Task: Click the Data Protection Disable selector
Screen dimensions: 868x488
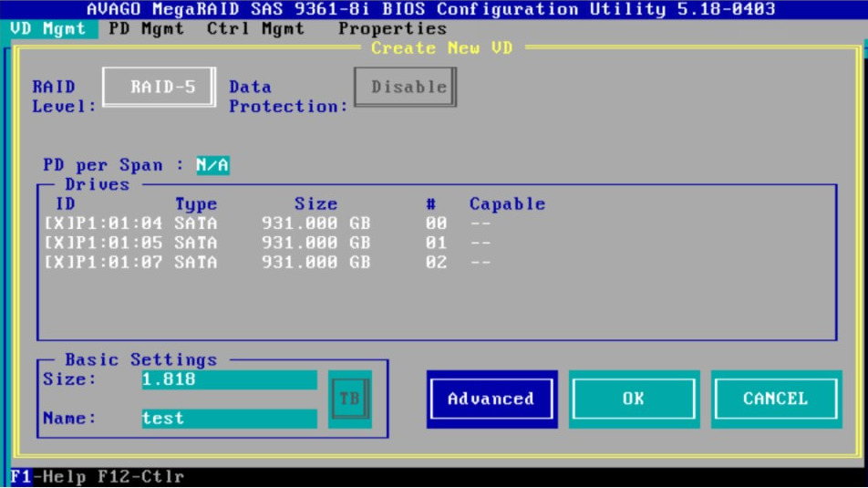Action: pyautogui.click(x=405, y=87)
